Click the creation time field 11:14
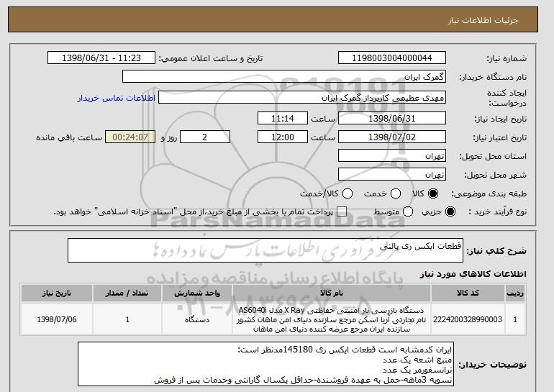 click(x=283, y=118)
